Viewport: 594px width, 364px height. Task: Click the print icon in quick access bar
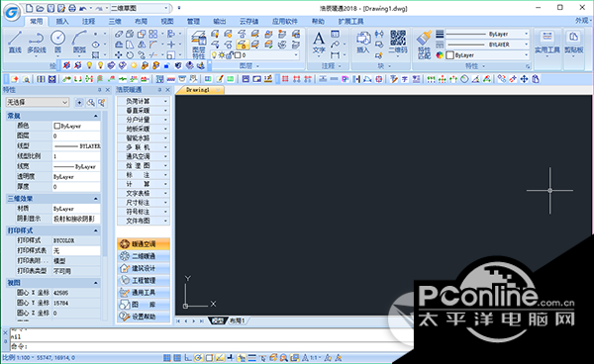click(72, 8)
